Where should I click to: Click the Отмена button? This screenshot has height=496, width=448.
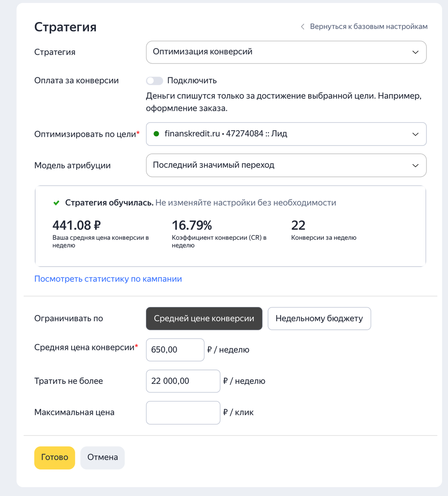coord(103,458)
